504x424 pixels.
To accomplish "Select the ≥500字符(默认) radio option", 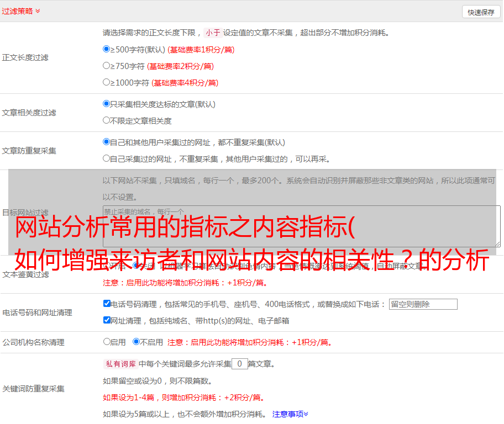I will (106, 49).
